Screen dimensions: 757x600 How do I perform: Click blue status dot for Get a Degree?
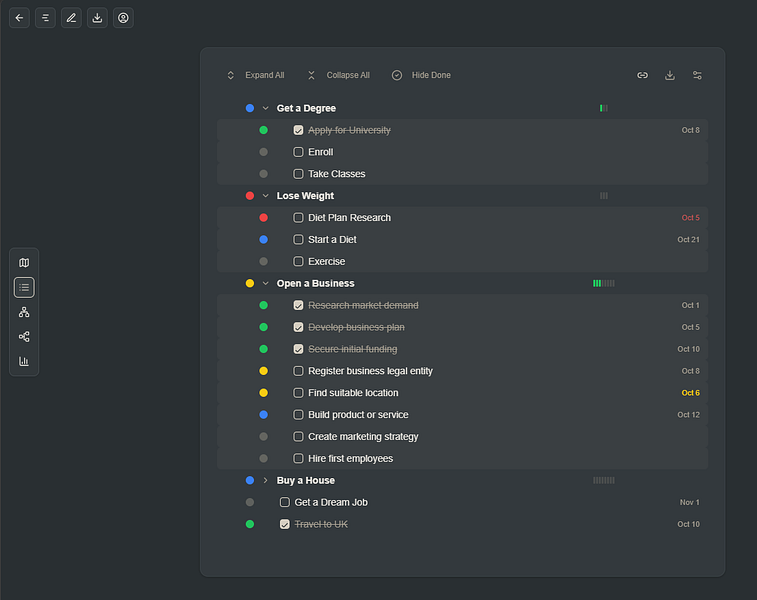point(250,108)
